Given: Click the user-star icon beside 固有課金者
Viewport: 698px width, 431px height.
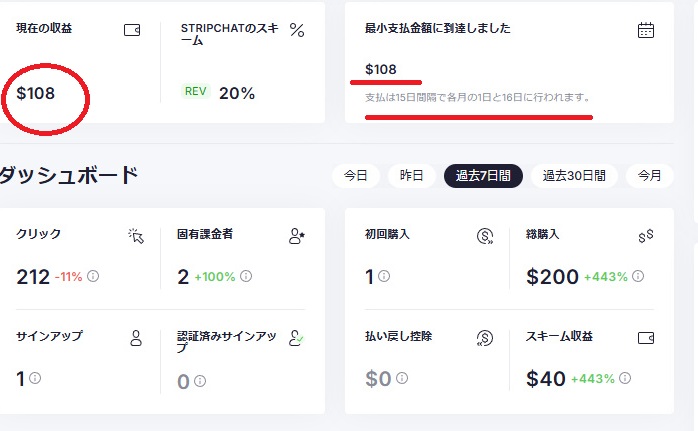Looking at the screenshot, I should tap(296, 236).
